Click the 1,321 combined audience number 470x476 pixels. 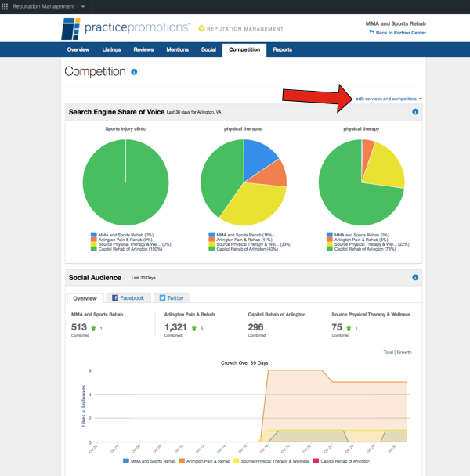175,327
